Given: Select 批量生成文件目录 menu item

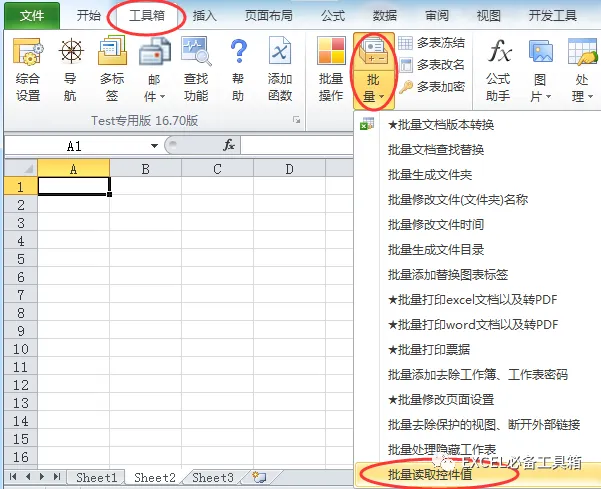Looking at the screenshot, I should click(478, 250).
